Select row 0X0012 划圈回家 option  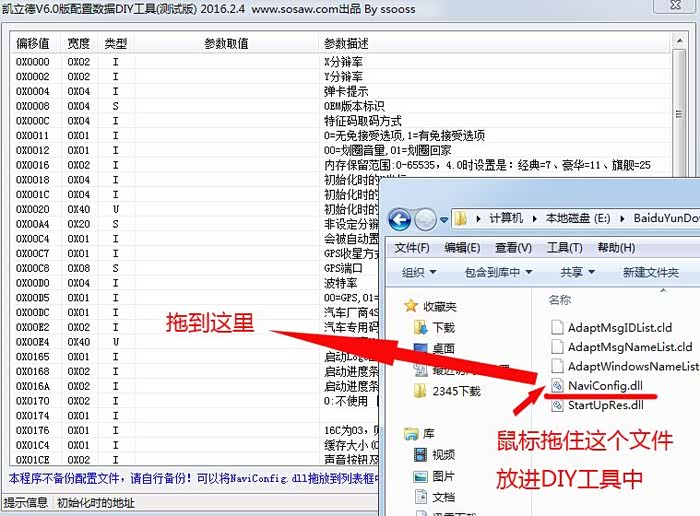click(x=340, y=150)
